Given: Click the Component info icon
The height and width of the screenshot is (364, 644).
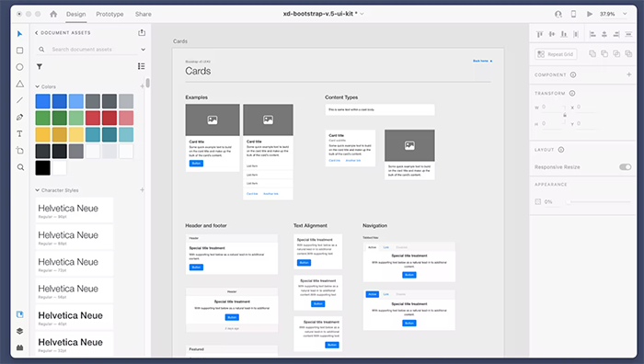Looking at the screenshot, I should pos(573,74).
